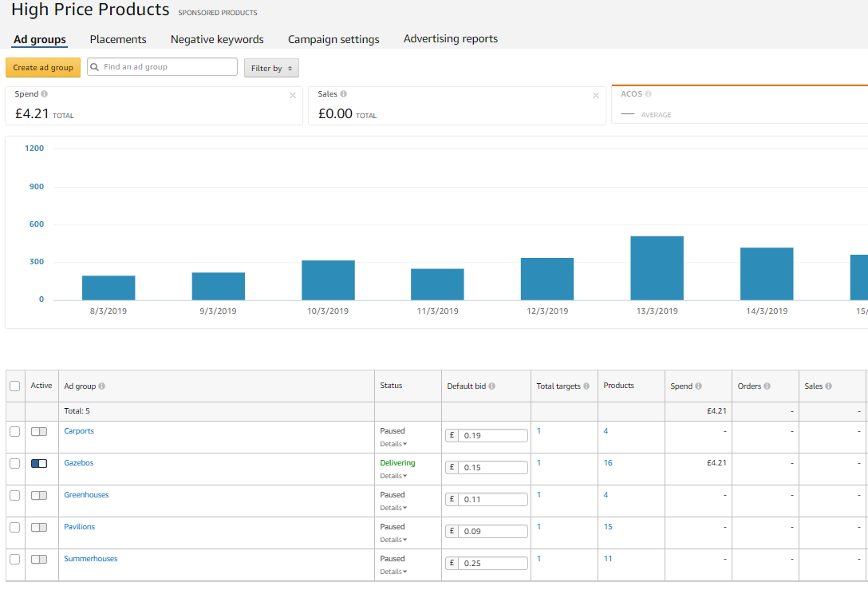868x606 pixels.
Task: Expand Details for Summerhouses status
Action: (393, 572)
